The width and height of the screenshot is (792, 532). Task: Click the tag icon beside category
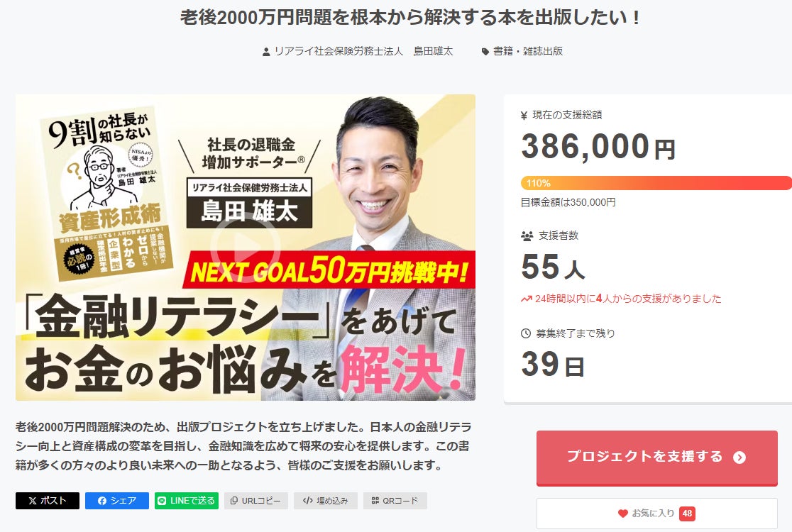click(x=485, y=52)
